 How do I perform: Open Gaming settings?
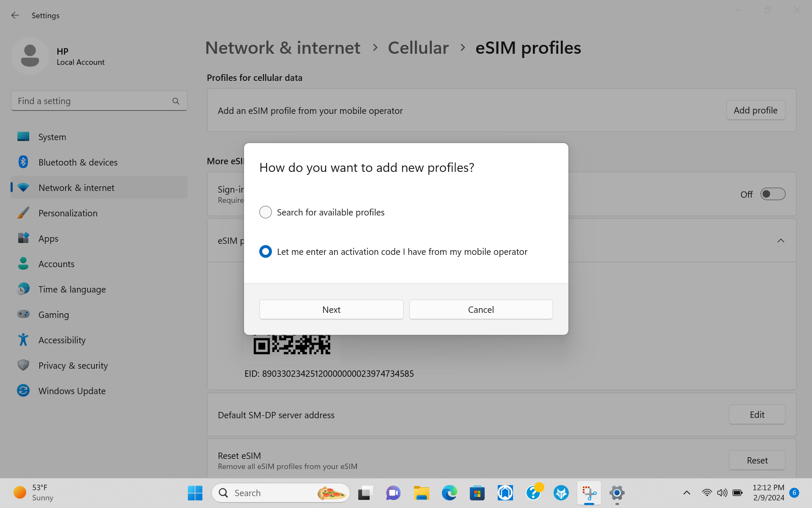(99, 315)
